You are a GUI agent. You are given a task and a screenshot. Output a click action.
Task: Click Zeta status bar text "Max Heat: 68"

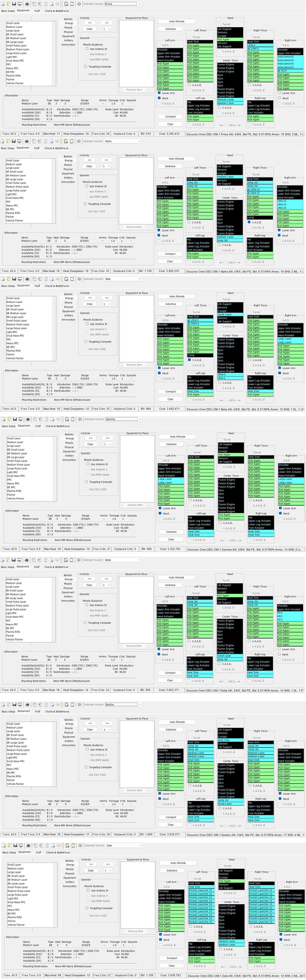[53, 975]
